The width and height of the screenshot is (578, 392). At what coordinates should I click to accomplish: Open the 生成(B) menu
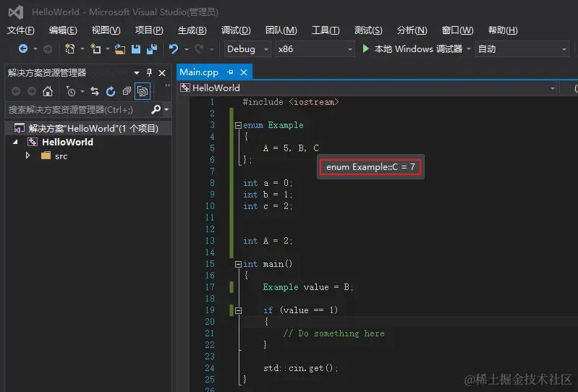pyautogui.click(x=192, y=30)
